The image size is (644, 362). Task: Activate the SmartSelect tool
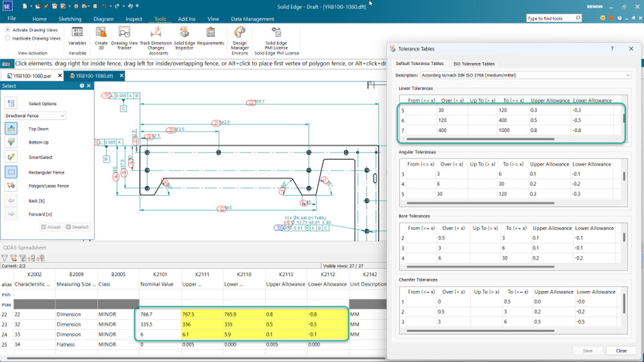click(x=11, y=157)
